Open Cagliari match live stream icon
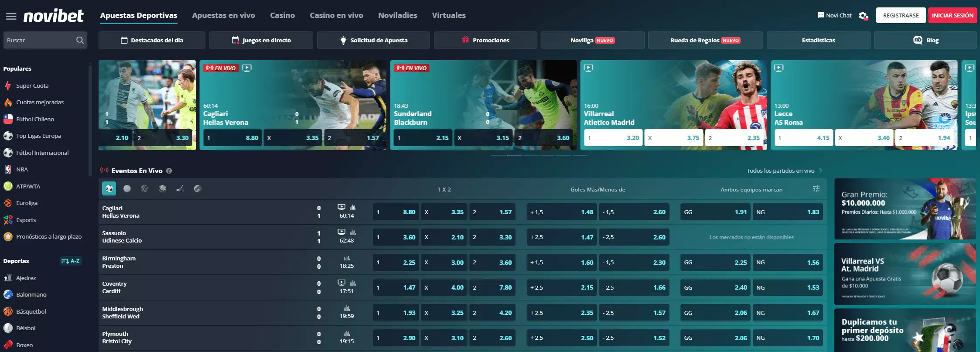980x352 pixels. [341, 207]
